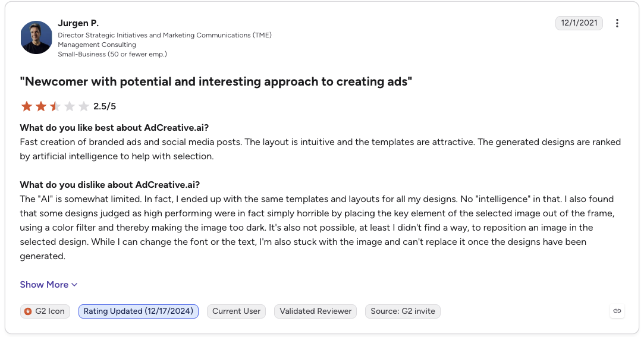Viewport: 644px width, 337px height.
Task: Click the fifth grey rating star
Action: [84, 107]
